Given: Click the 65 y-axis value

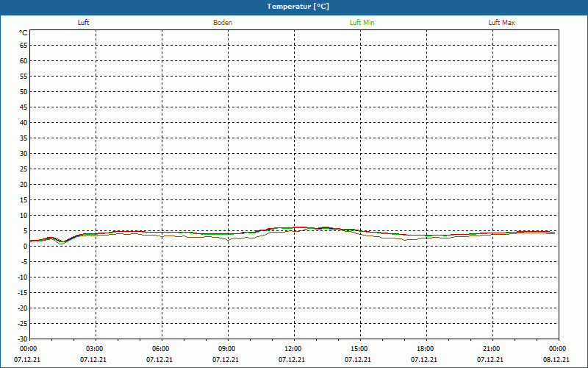Looking at the screenshot, I should pos(24,46).
